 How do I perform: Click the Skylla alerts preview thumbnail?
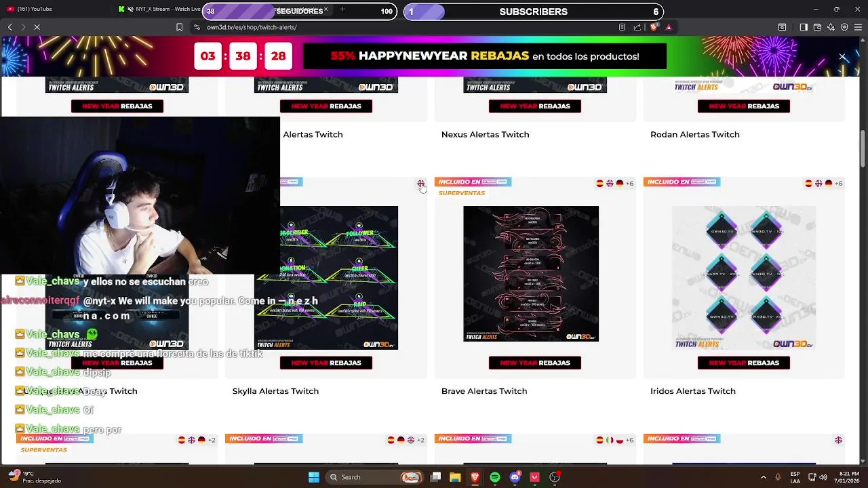point(339,278)
